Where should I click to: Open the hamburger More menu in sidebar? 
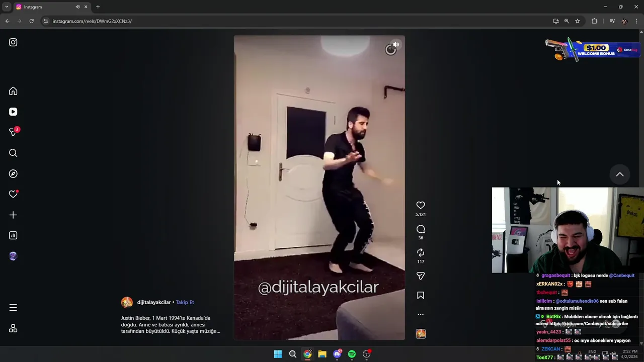13,307
